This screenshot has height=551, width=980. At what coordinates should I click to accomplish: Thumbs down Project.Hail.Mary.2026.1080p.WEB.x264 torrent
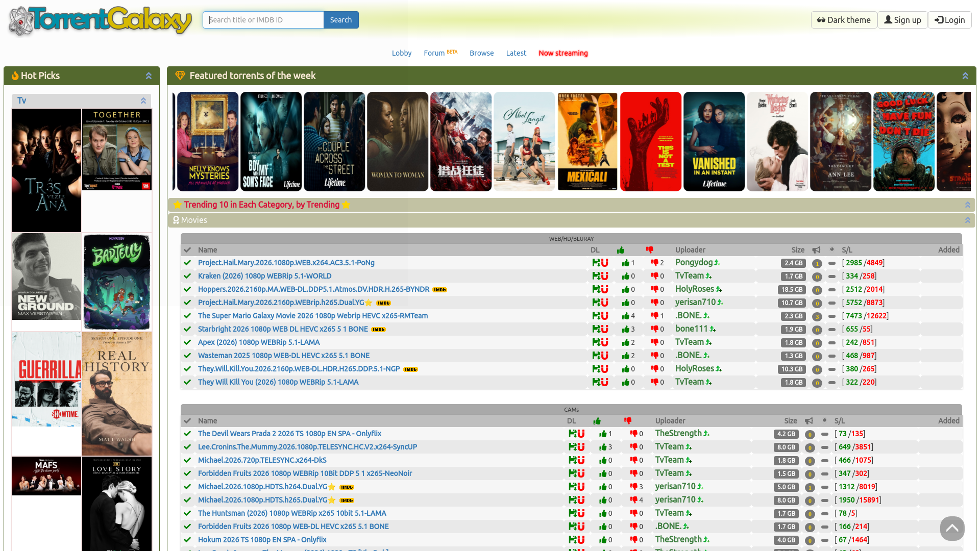[x=654, y=263]
